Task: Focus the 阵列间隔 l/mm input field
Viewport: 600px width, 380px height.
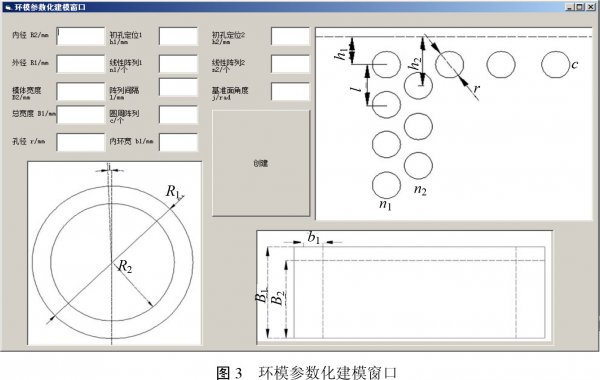Action: pyautogui.click(x=178, y=87)
